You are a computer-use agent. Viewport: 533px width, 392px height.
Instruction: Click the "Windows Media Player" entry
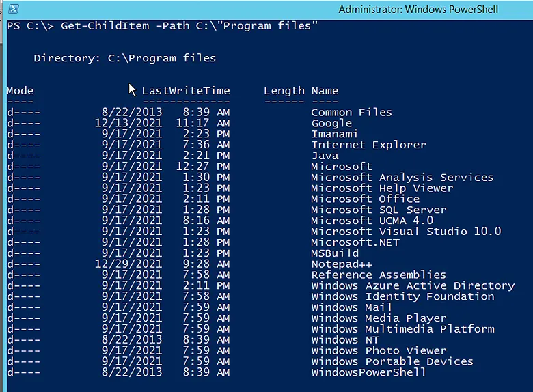(x=379, y=318)
